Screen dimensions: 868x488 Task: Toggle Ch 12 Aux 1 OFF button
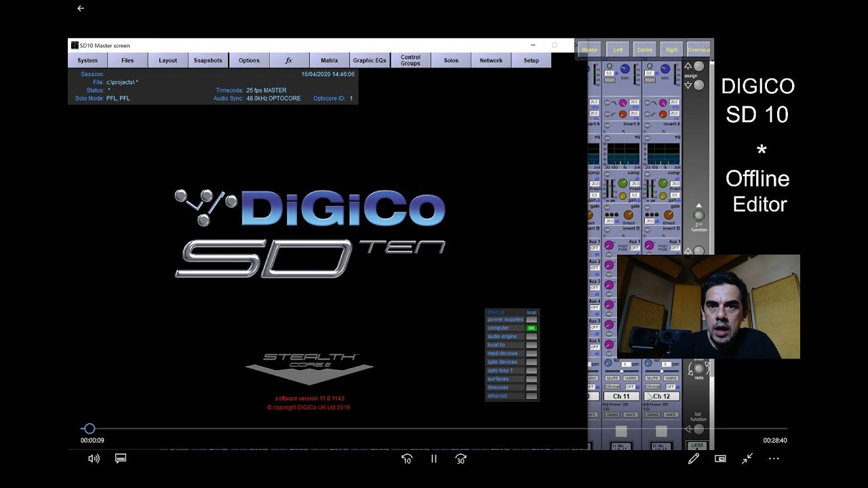click(x=675, y=248)
